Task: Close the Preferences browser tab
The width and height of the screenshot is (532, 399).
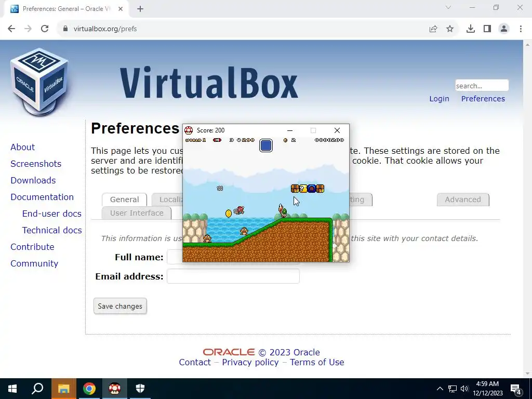Action: (x=121, y=9)
